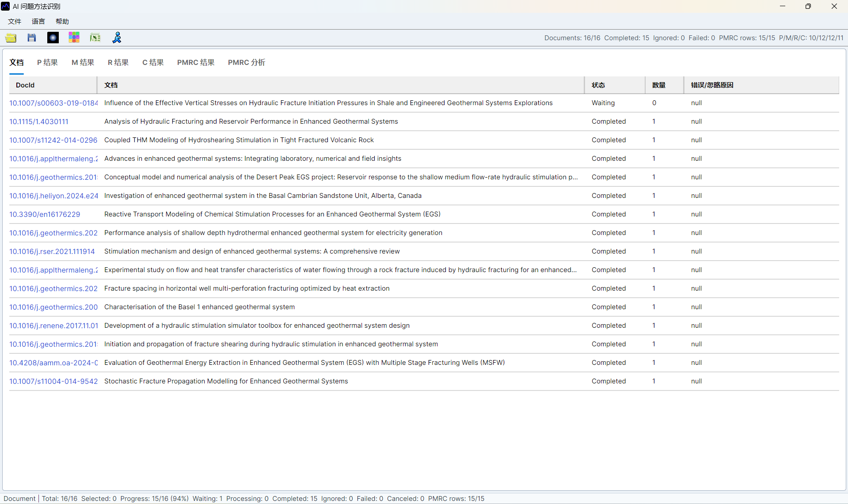848x504 pixels.
Task: Open DOI link 10.1007/s11004-014-9542
Action: click(53, 381)
